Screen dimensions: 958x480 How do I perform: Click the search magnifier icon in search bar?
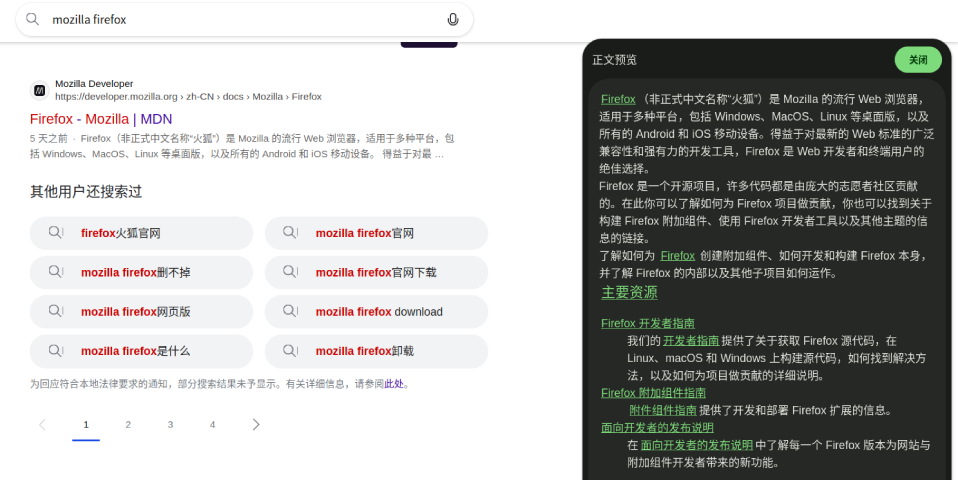(x=33, y=19)
